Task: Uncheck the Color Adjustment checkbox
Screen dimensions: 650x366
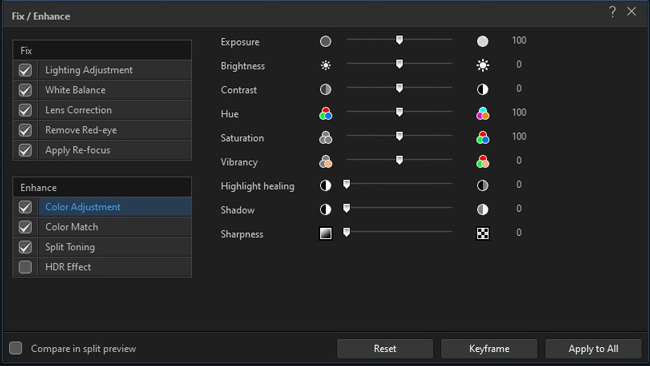Action: (25, 207)
